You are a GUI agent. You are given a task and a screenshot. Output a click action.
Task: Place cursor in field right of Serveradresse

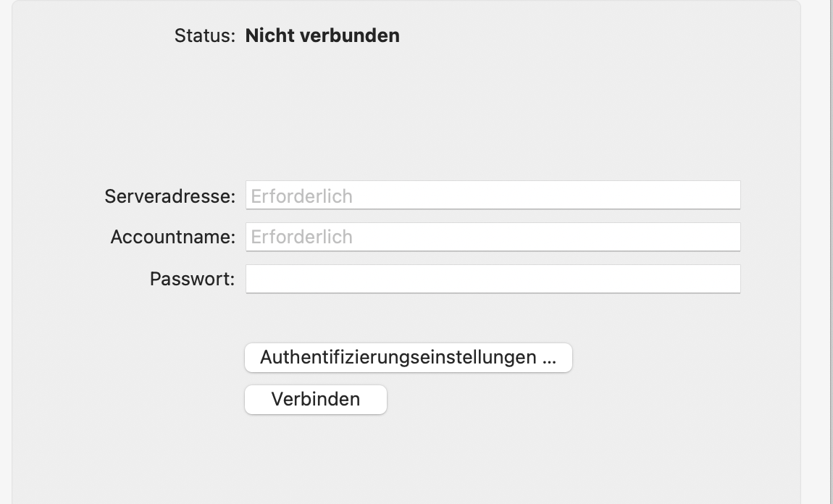click(493, 196)
